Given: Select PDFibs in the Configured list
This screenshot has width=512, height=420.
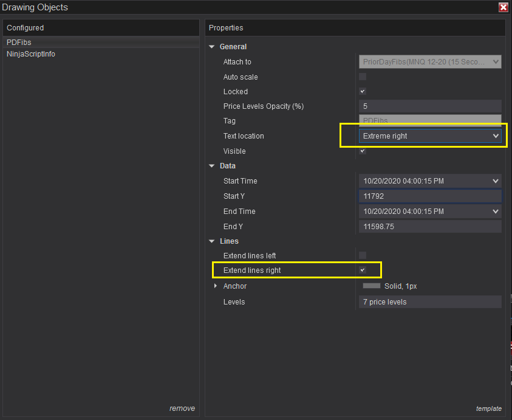Looking at the screenshot, I should click(19, 43).
